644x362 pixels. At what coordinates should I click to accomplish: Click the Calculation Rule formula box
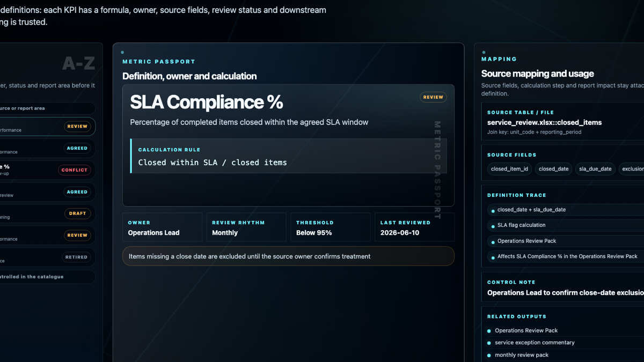pos(288,156)
